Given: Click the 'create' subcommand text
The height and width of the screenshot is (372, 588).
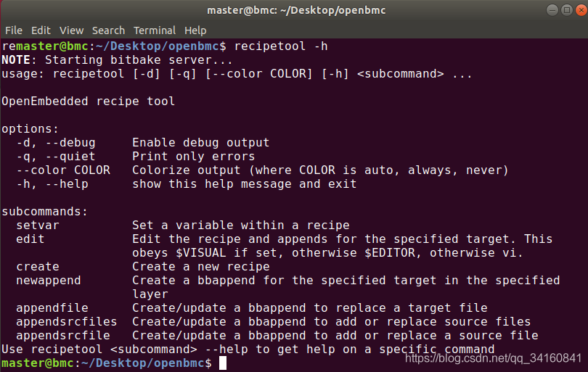Looking at the screenshot, I should click(38, 267).
